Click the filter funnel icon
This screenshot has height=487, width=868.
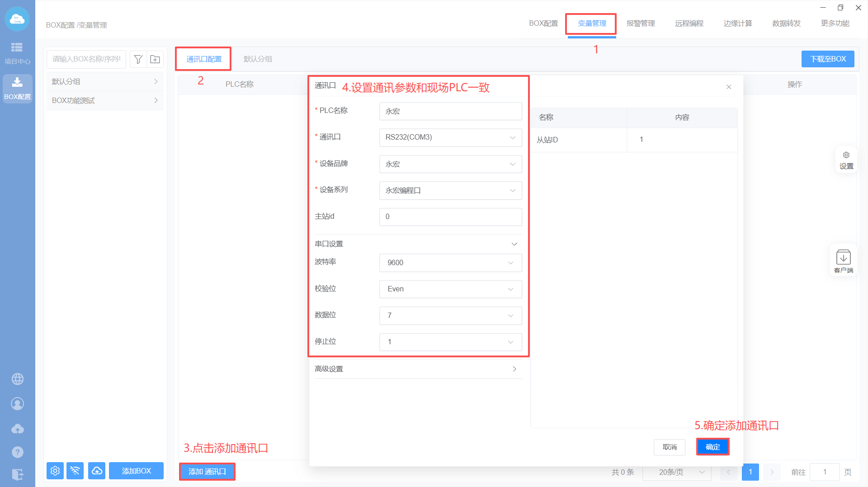coord(138,59)
